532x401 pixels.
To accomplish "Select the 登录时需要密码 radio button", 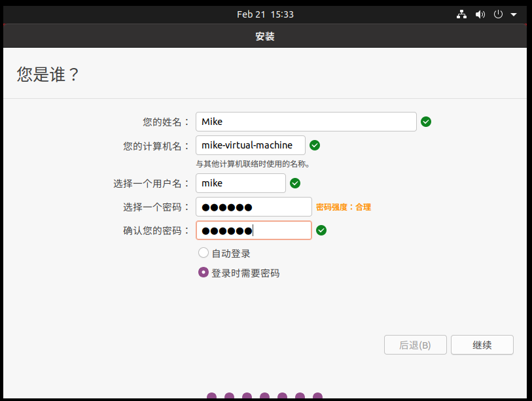I will [x=204, y=272].
